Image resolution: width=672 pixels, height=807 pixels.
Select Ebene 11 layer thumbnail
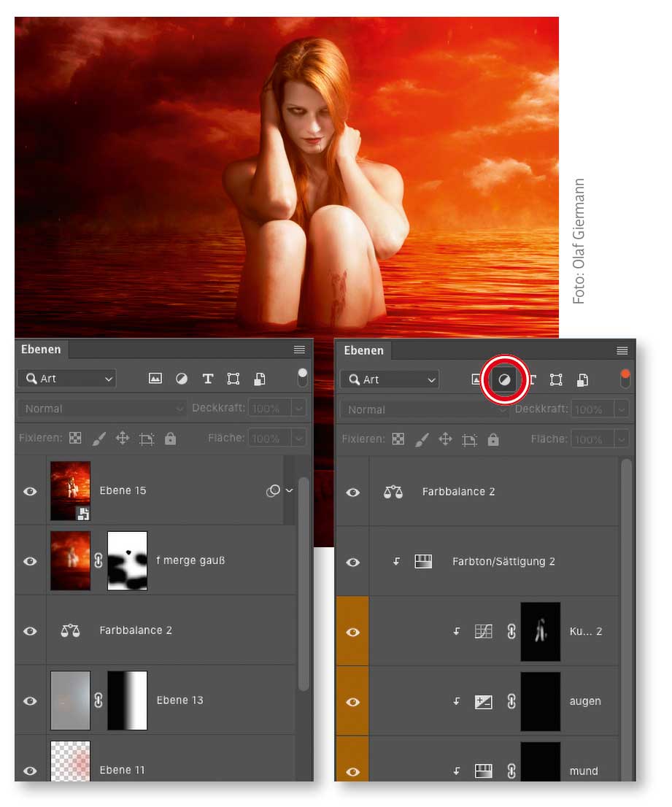71,761
